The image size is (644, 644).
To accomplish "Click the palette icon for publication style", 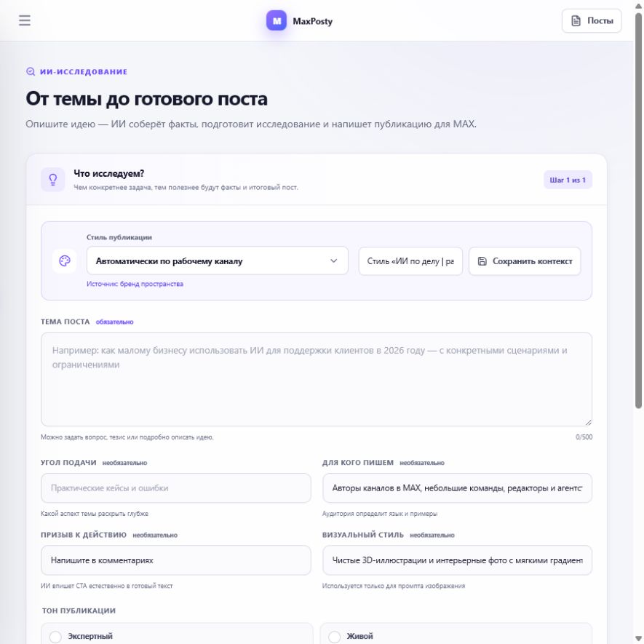I will pos(65,261).
